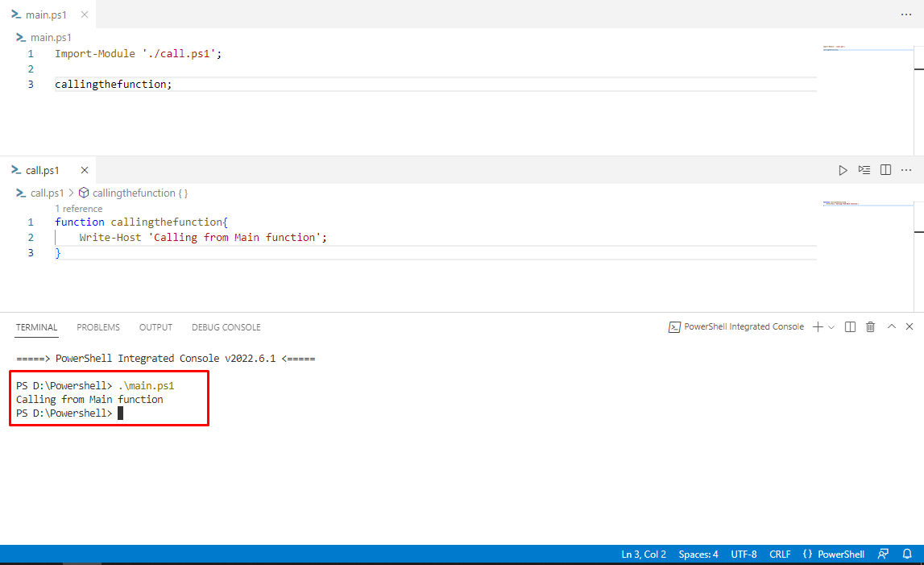Screen dimensions: 924x565
Task: Click main.ps1 editor vertical scrollbar
Action: [918, 100]
